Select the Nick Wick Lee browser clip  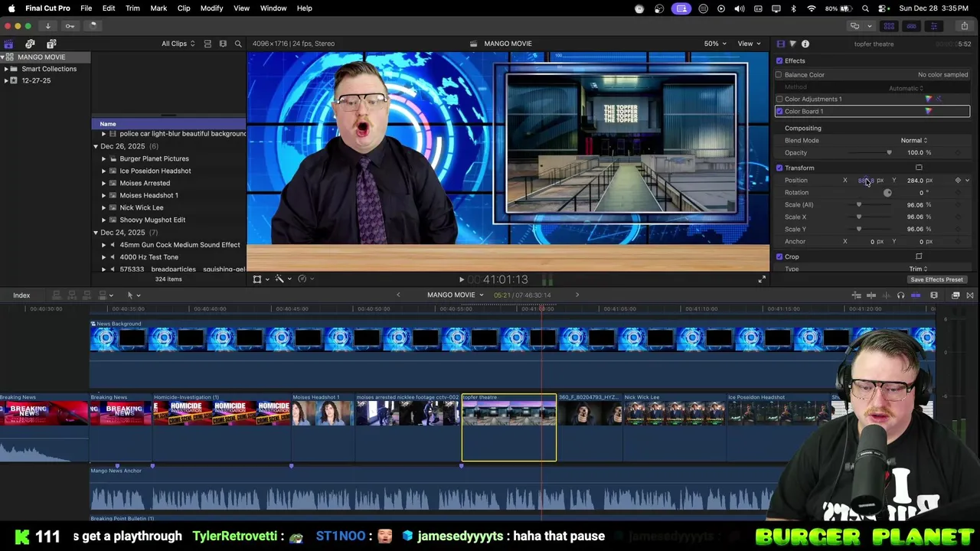[x=142, y=207]
